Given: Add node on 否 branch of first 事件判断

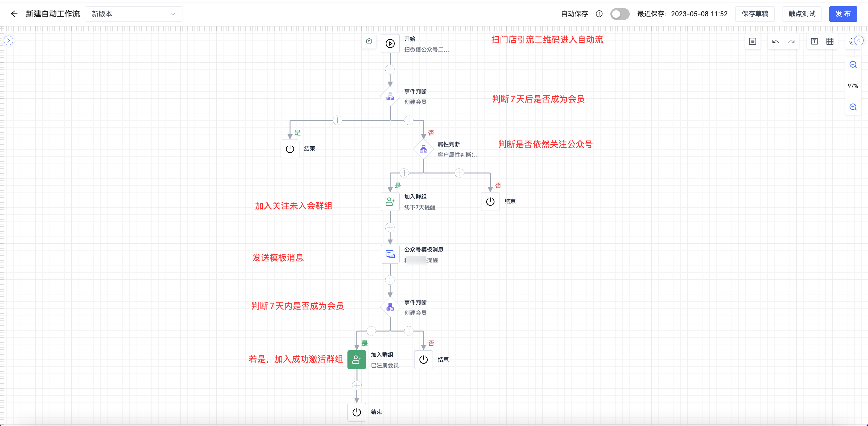Looking at the screenshot, I should point(409,120).
